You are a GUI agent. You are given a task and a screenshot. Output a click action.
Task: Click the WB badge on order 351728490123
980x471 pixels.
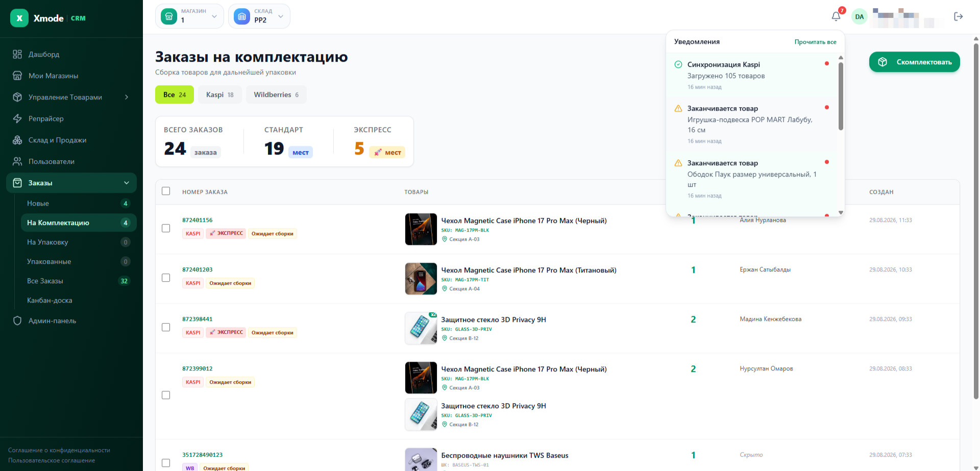click(190, 468)
